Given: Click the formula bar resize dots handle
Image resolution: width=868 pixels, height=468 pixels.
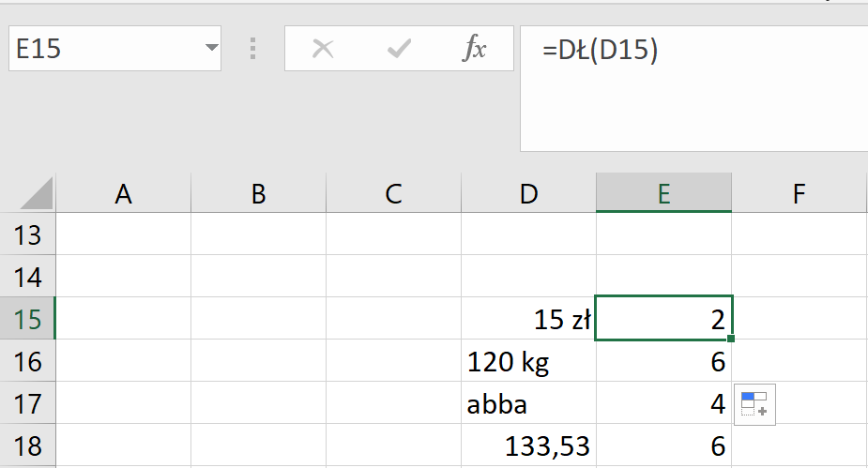Looking at the screenshot, I should [x=252, y=49].
